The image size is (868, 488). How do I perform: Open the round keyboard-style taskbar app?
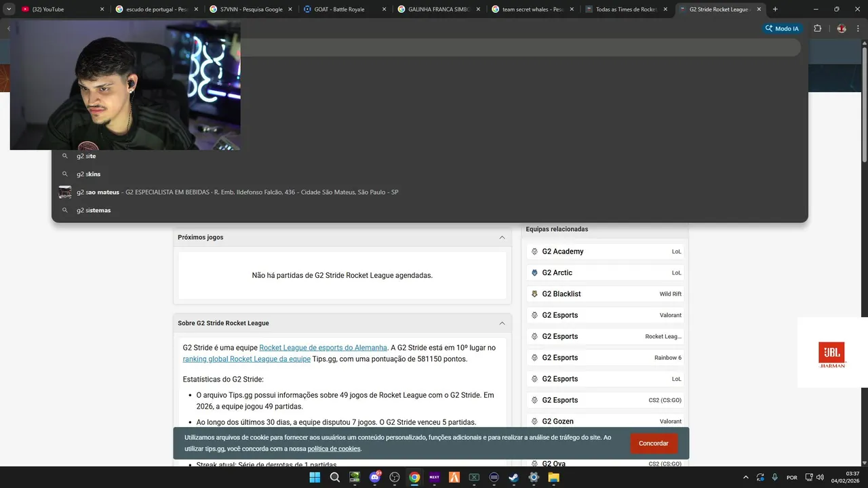(494, 477)
